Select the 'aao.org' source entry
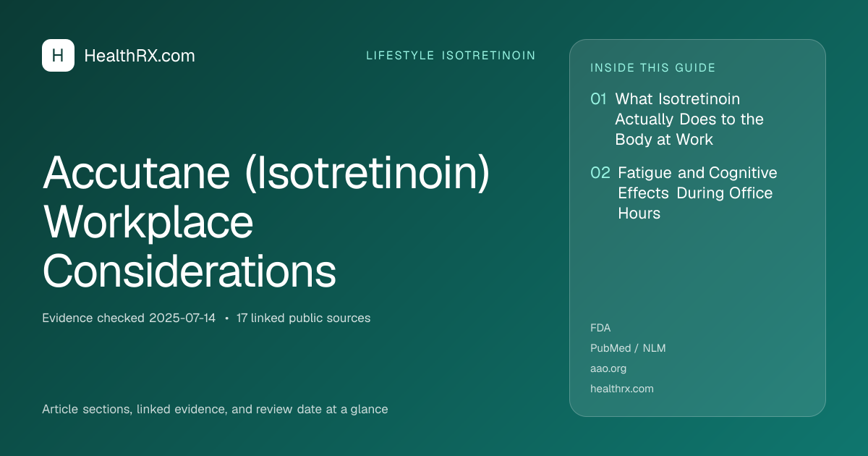 (x=608, y=368)
